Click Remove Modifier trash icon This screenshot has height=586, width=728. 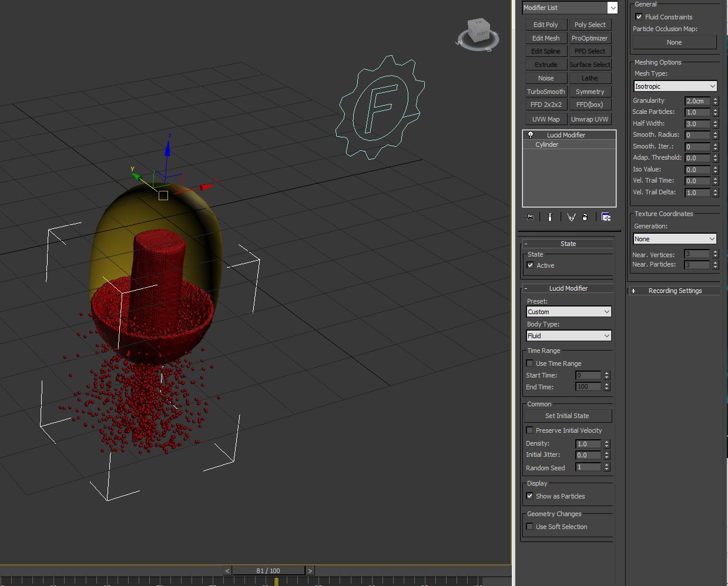[585, 217]
